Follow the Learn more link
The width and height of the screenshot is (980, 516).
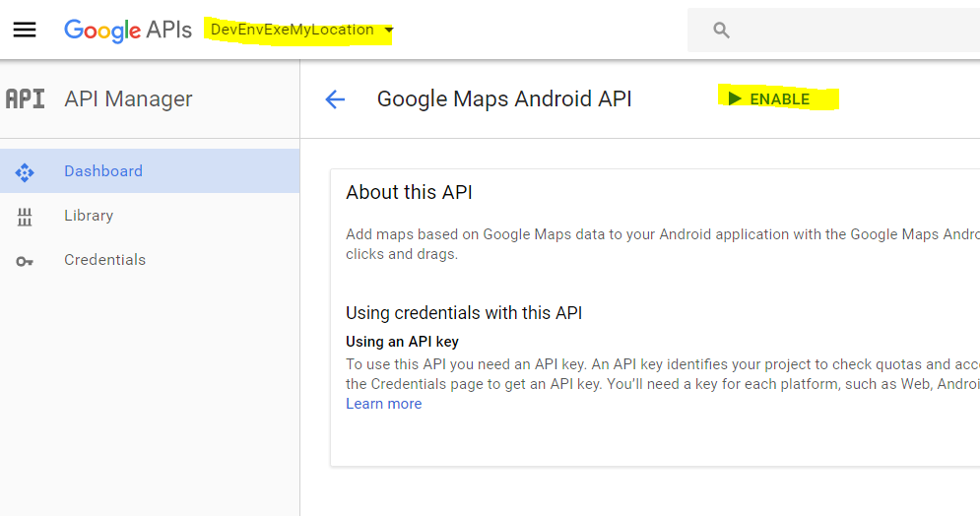[384, 404]
